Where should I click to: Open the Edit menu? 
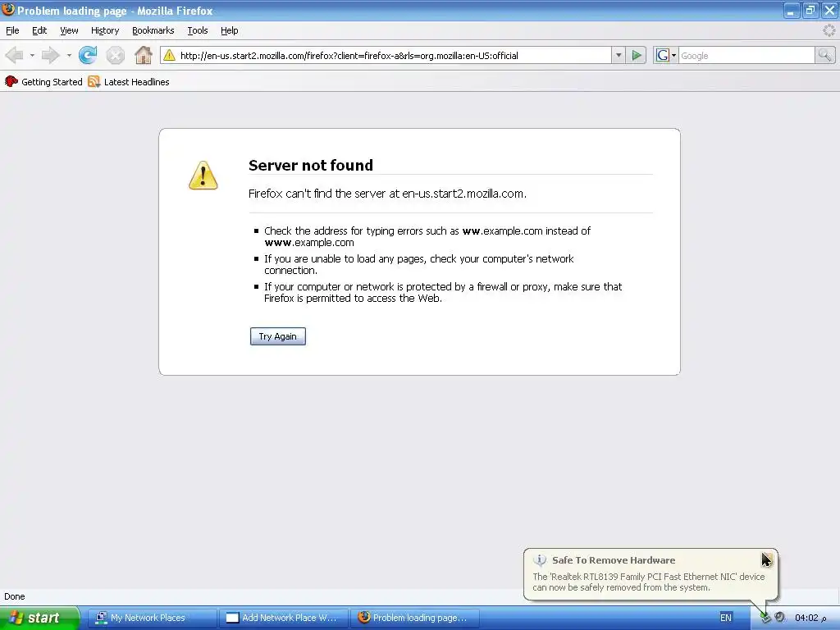39,30
